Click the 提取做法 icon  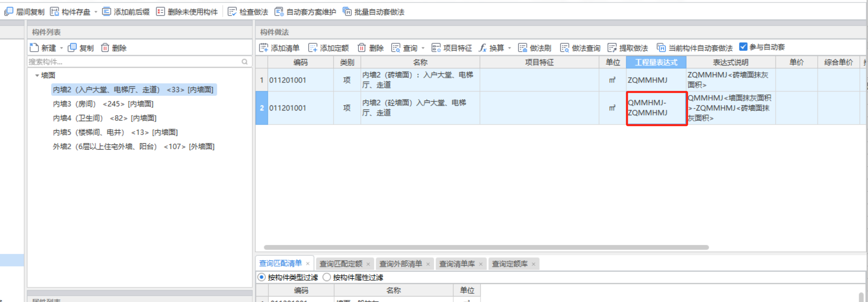[612, 48]
